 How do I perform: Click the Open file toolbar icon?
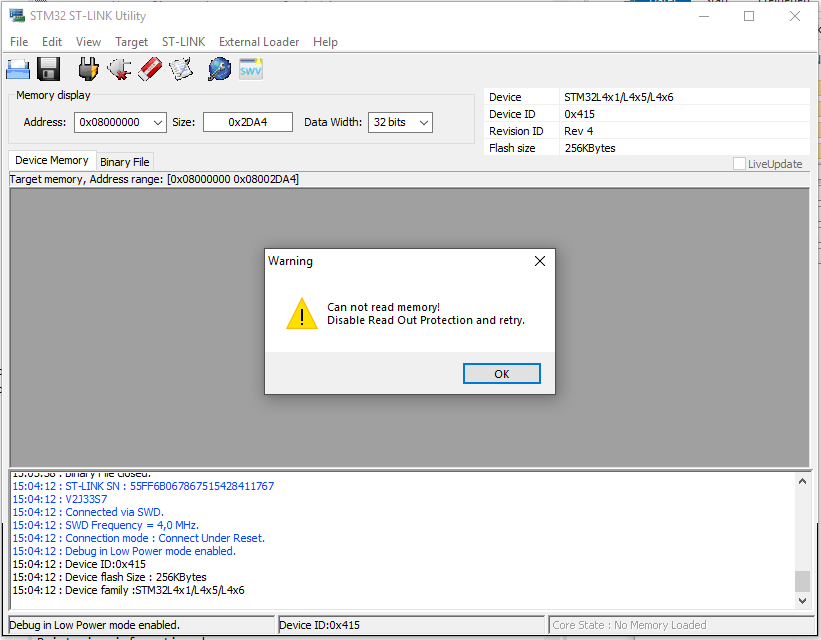[18, 69]
